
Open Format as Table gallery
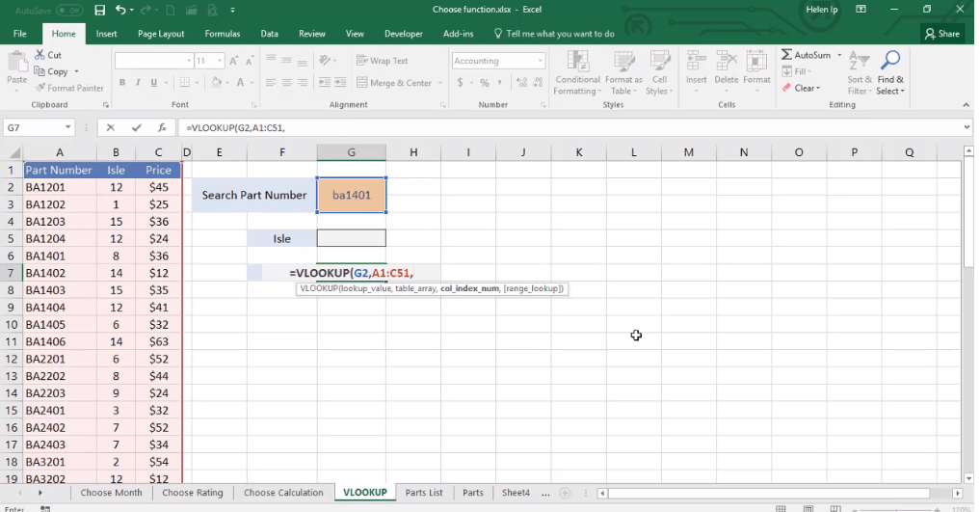(x=623, y=73)
